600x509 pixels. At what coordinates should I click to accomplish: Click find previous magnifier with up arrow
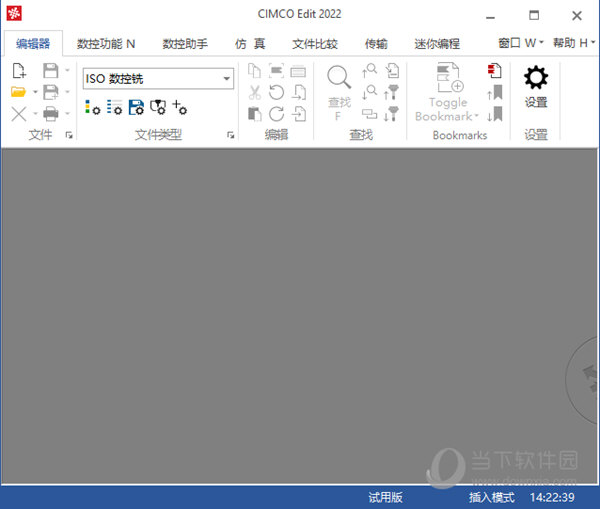tap(369, 71)
